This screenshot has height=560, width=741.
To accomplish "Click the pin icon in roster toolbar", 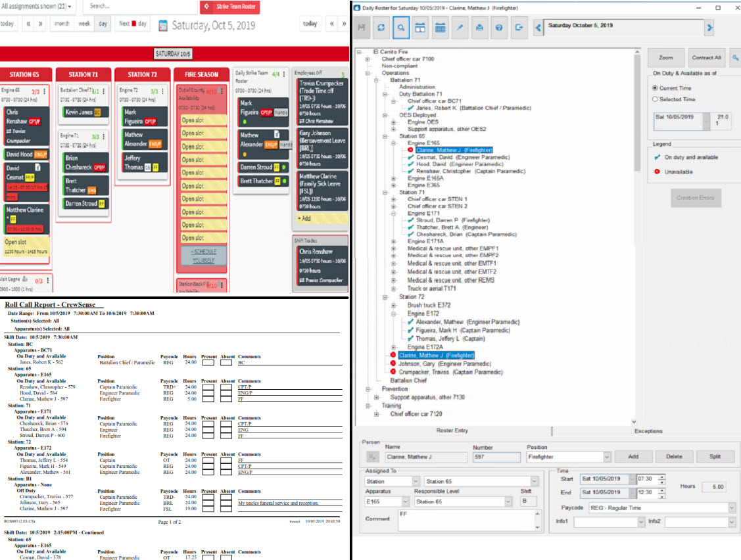I will point(460,28).
